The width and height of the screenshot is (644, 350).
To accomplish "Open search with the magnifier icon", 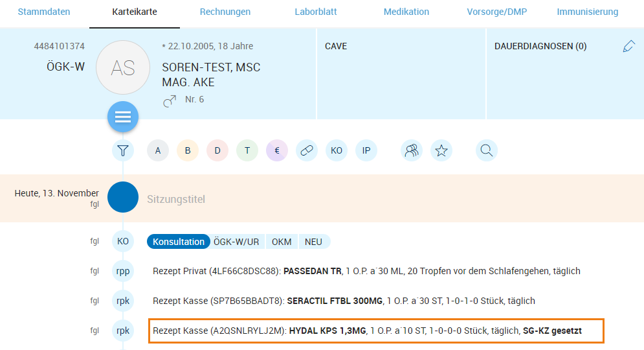I will [x=487, y=151].
